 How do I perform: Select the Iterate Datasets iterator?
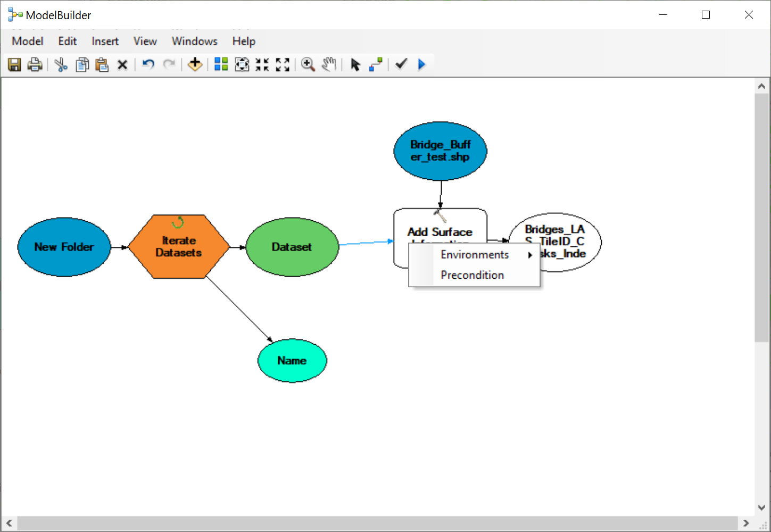click(178, 246)
